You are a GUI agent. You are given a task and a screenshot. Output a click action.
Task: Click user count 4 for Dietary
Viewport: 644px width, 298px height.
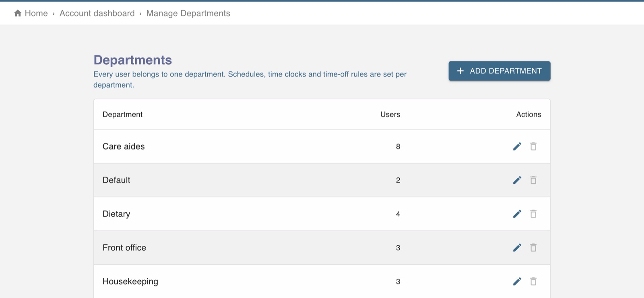pyautogui.click(x=398, y=214)
